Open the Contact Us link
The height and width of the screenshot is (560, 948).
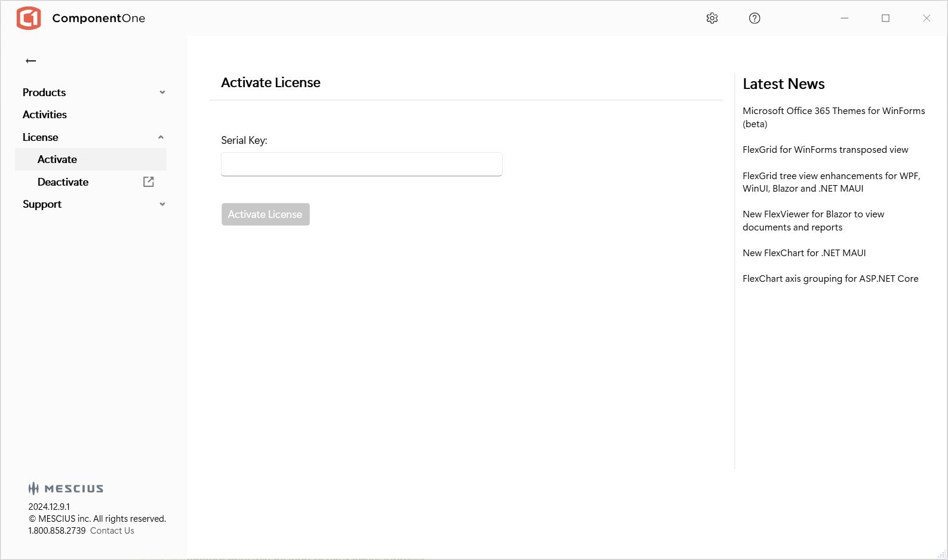[112, 531]
